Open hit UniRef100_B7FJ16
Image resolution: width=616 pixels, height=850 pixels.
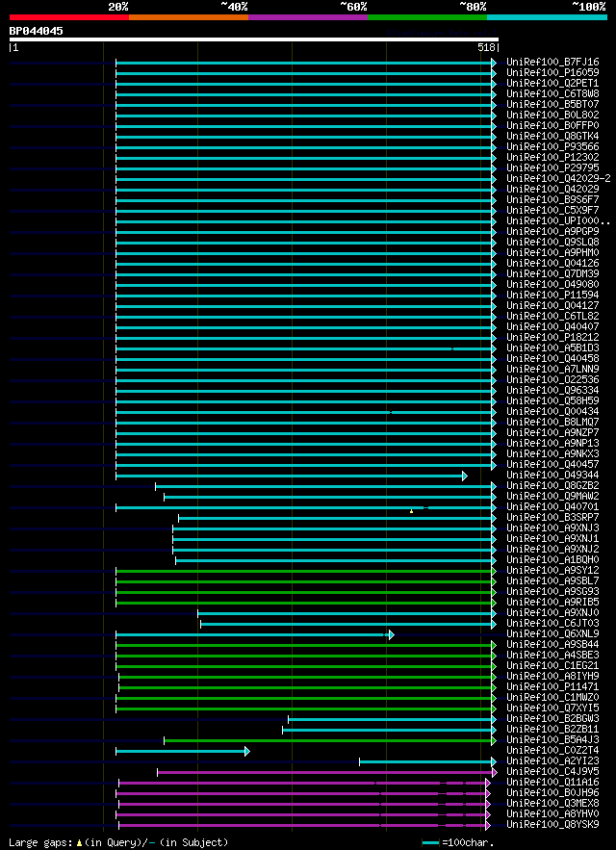[552, 63]
